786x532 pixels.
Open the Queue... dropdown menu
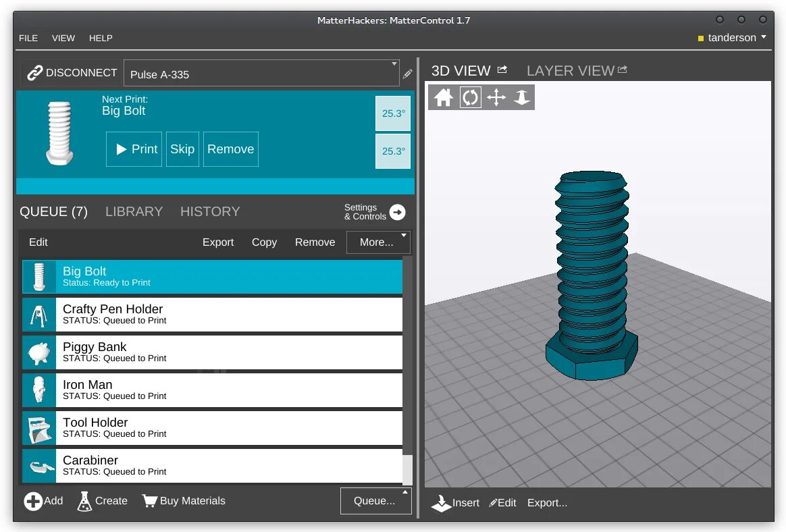click(376, 501)
